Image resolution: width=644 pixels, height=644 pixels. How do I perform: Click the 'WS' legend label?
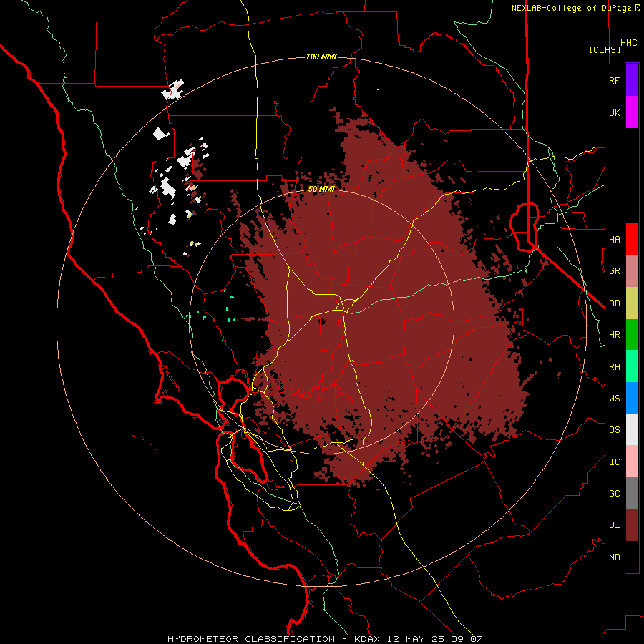click(x=614, y=399)
